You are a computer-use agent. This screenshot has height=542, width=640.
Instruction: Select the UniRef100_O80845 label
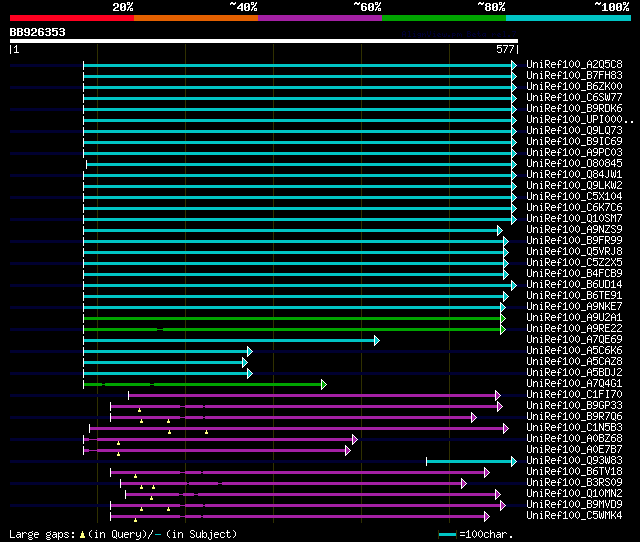[x=574, y=164]
